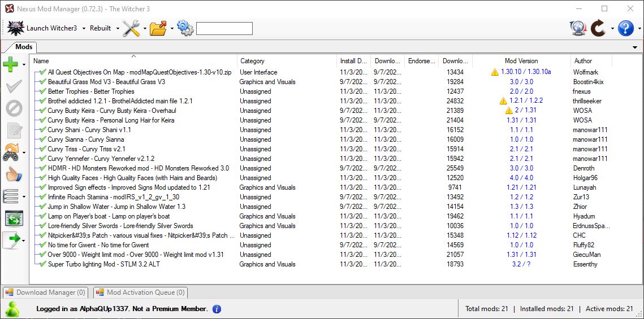Click the blue question mark Help icon

point(625,28)
